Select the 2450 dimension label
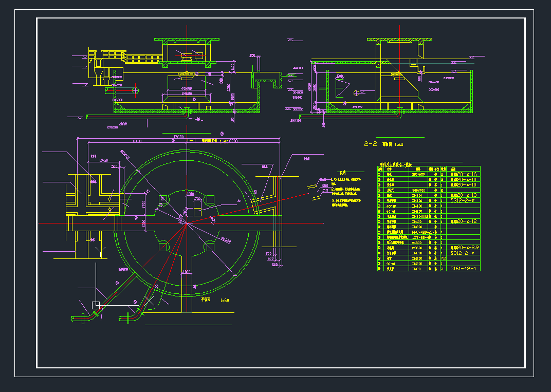 tap(103, 160)
